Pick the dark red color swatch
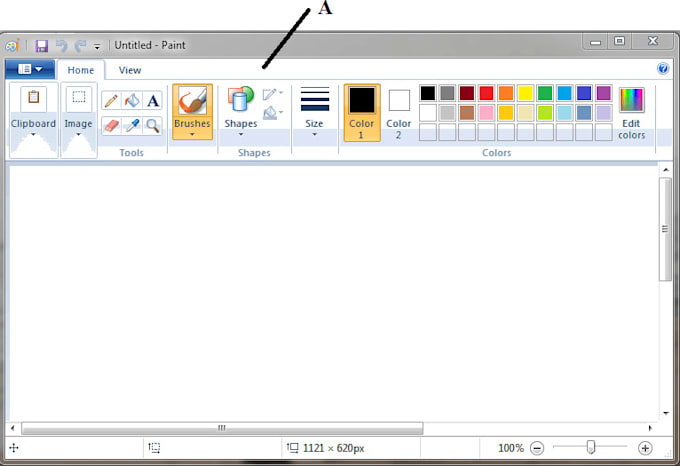This screenshot has width=680, height=466. coord(467,93)
